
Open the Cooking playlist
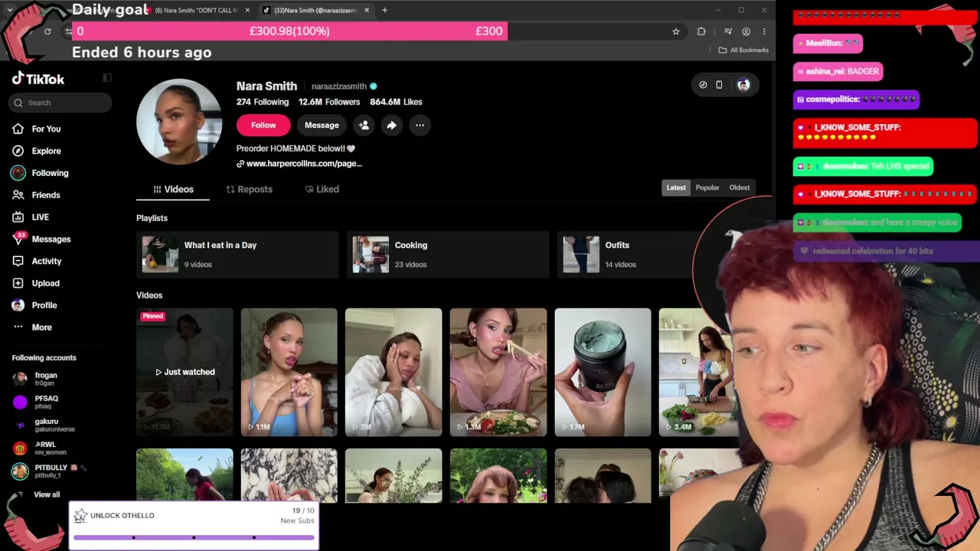coord(448,254)
